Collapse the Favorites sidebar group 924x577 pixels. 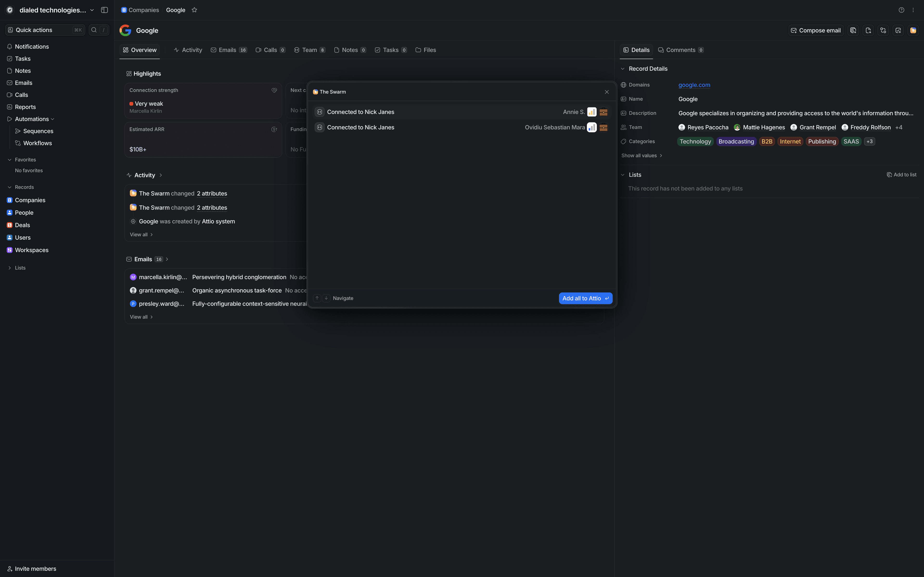(x=10, y=159)
